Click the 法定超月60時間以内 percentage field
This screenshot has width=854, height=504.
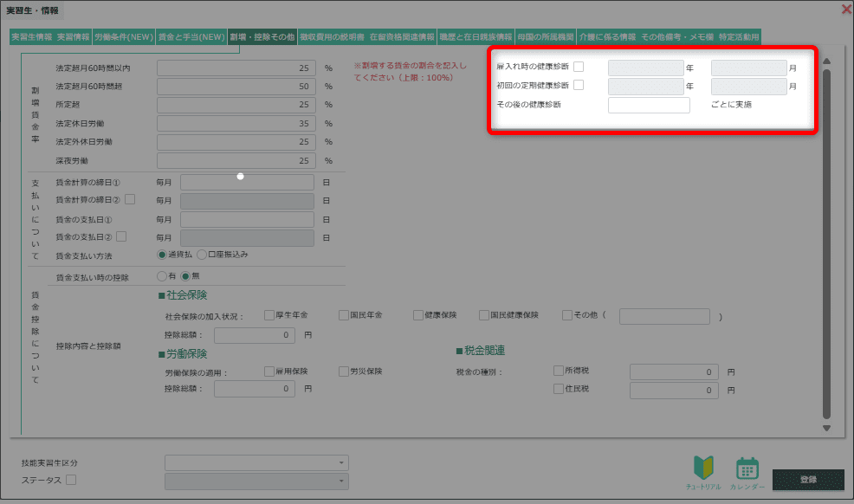[236, 68]
